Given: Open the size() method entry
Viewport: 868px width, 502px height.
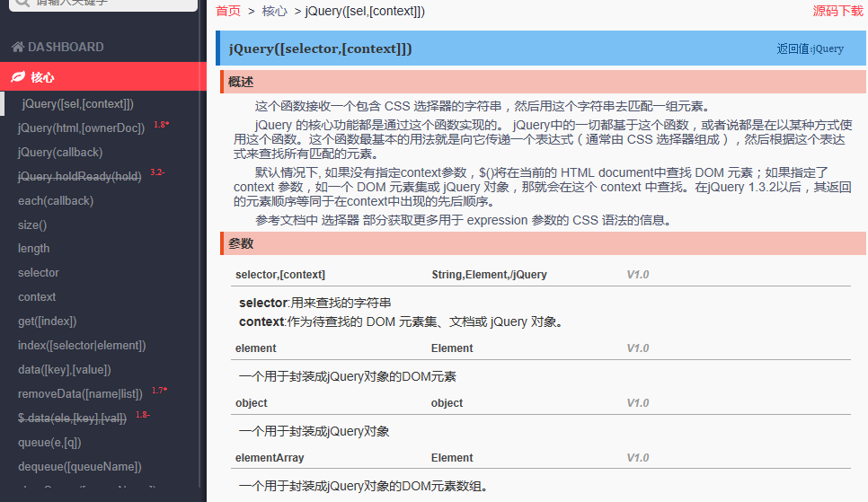Looking at the screenshot, I should (x=32, y=225).
